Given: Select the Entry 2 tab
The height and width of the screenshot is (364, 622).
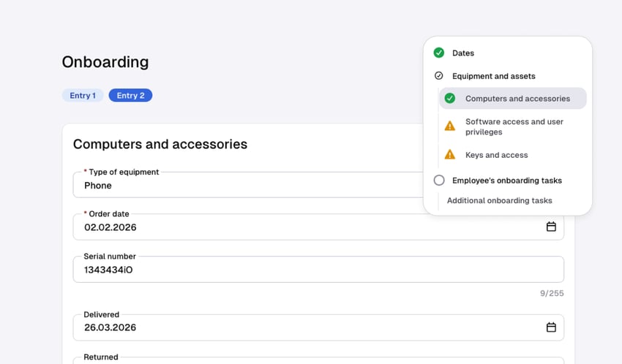Looking at the screenshot, I should pos(130,96).
